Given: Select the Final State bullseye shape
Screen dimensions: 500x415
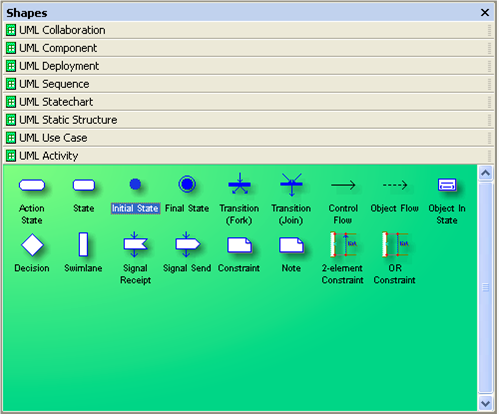Looking at the screenshot, I should pyautogui.click(x=187, y=184).
